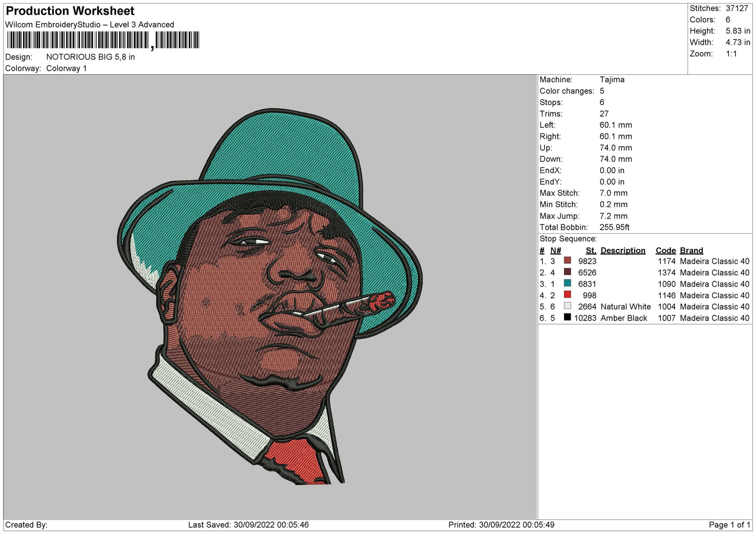The height and width of the screenshot is (534, 756).
Task: Click stitch count 6526 in second row
Action: pyautogui.click(x=587, y=272)
